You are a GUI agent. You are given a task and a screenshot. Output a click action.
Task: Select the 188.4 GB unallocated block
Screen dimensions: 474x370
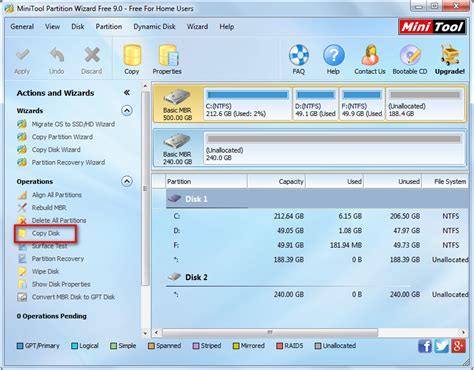[425, 104]
